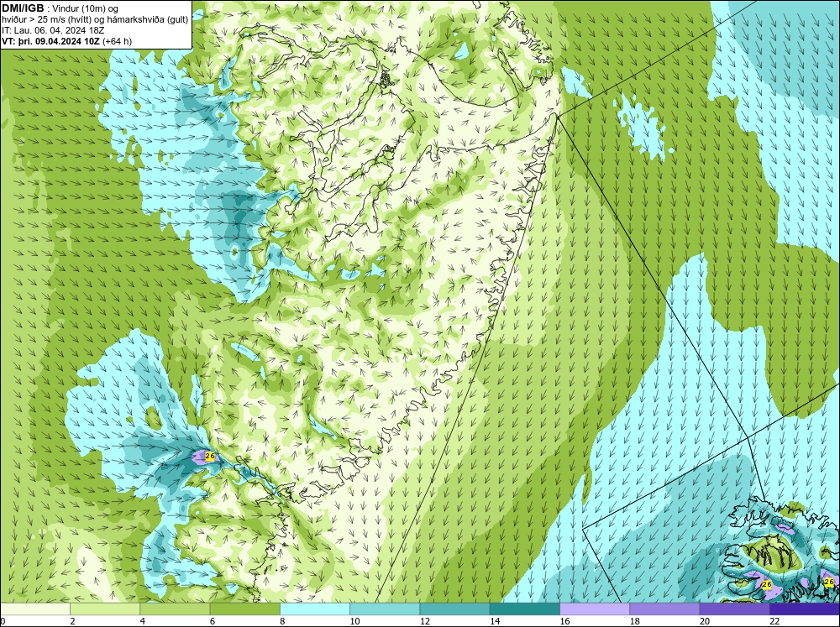Click the 0–2 m/s pale cream legend swatch
The width and height of the screenshot is (840, 627).
tap(34, 609)
